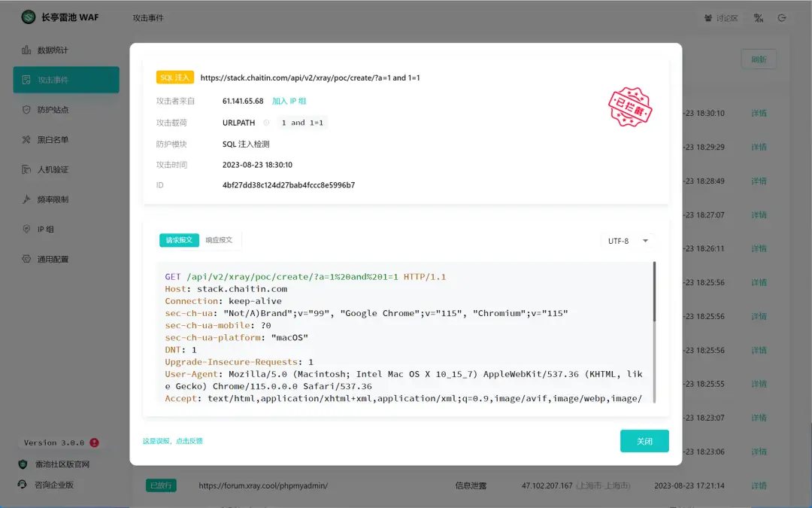Switch to the 响应报文 tab
The width and height of the screenshot is (812, 508).
tap(219, 240)
